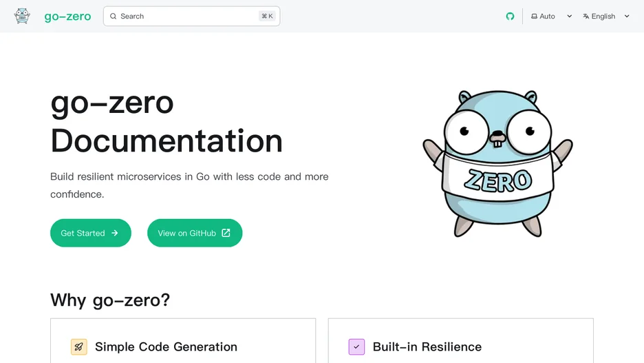Open the English language dropdown
The image size is (644, 363).
click(606, 16)
